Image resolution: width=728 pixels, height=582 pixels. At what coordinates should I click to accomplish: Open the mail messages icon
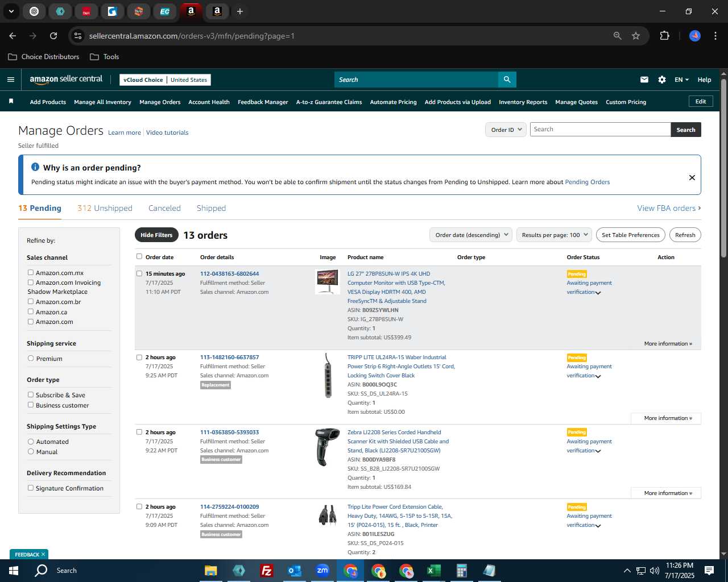(644, 80)
